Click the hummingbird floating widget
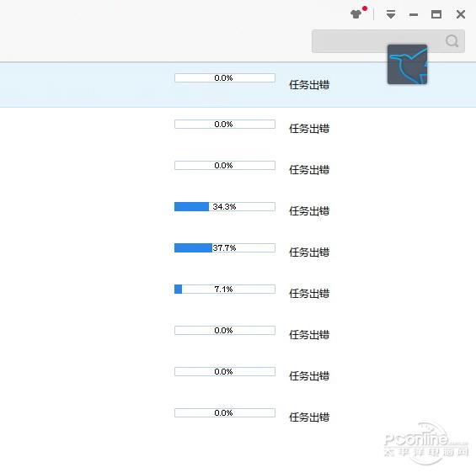The width and height of the screenshot is (476, 473). coord(407,64)
